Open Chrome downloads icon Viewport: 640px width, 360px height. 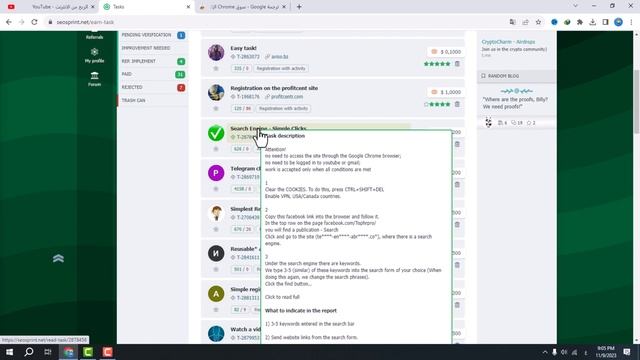(593, 22)
